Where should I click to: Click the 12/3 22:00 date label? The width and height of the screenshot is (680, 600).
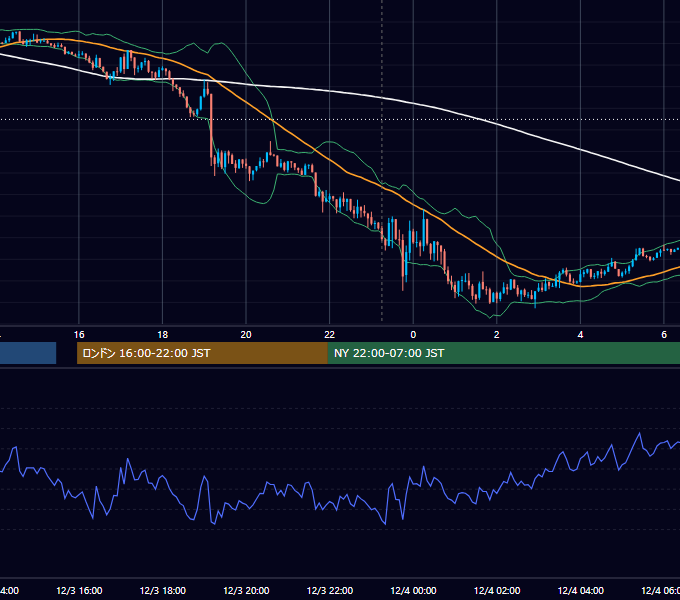(330, 591)
